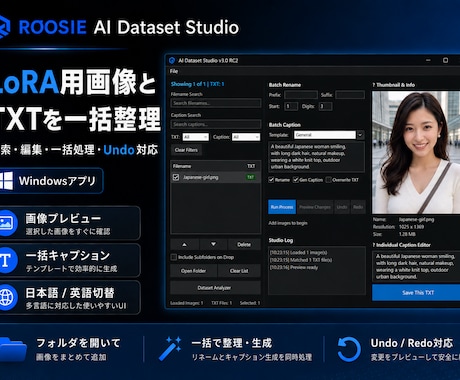Open the Caption filter dropdown
The image size is (460, 380).
[246, 137]
